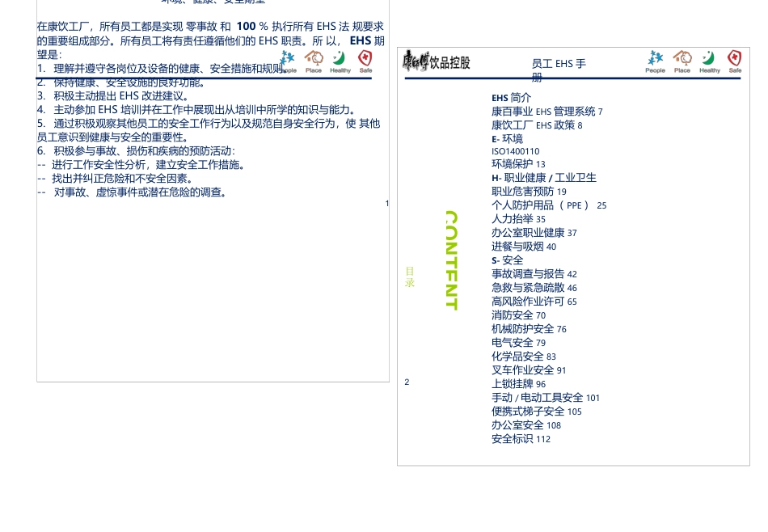Click the line starting '在康饮工厂，所有员工'
This screenshot has width=768, height=532.
coord(211,27)
